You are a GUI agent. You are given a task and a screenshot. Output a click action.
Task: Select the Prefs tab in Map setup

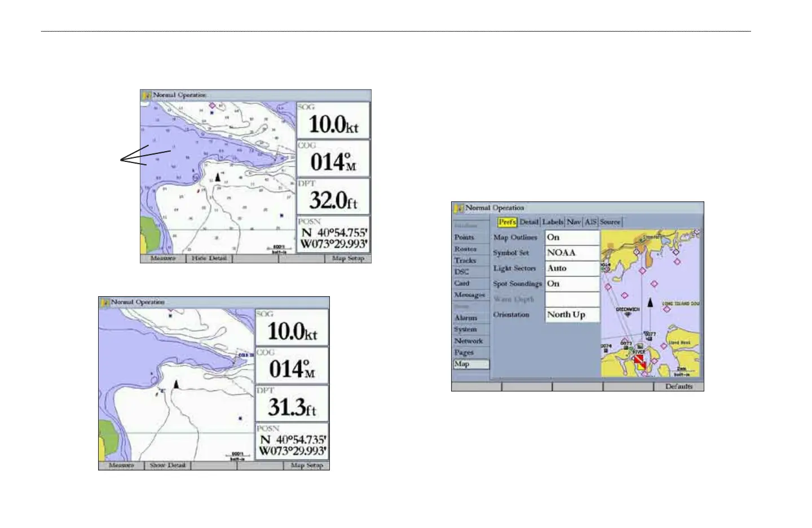507,222
